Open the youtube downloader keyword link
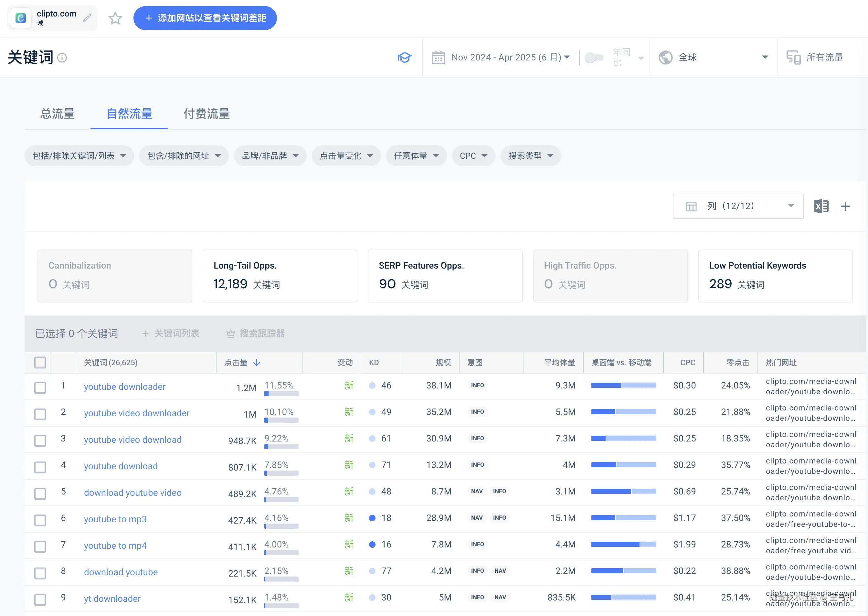Screen dimensions: 868x616 [125, 387]
